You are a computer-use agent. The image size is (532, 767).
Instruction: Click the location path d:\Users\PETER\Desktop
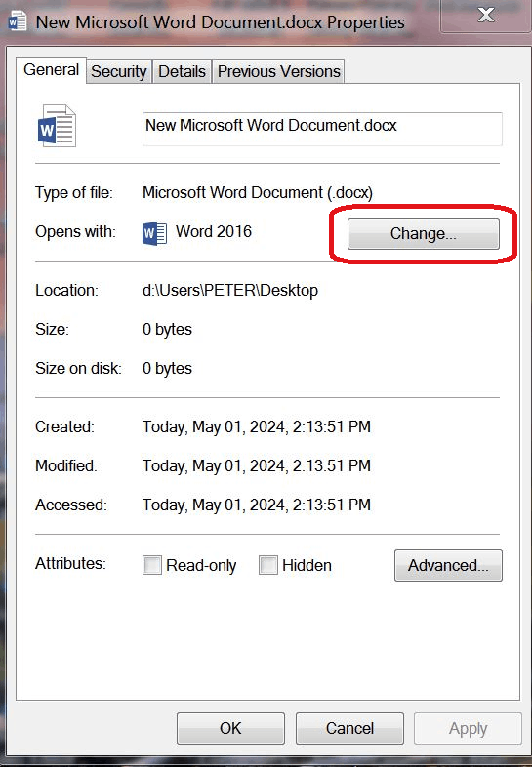pyautogui.click(x=230, y=290)
